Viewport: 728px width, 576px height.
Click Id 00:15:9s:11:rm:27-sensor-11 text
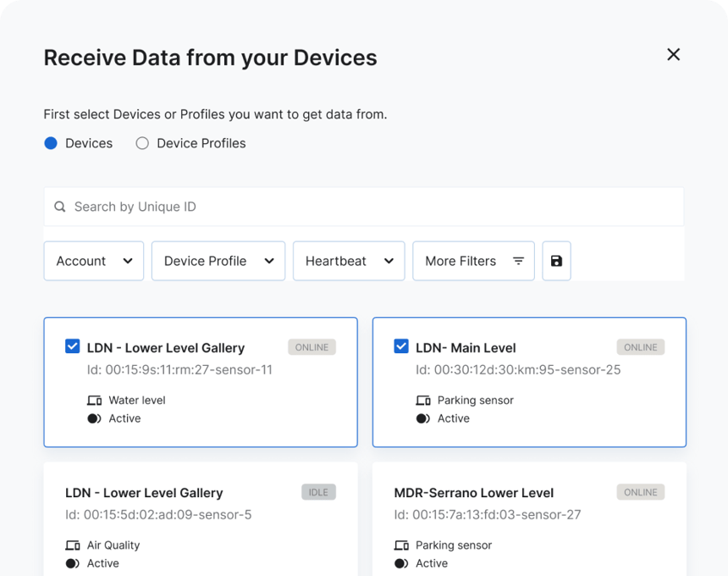179,370
